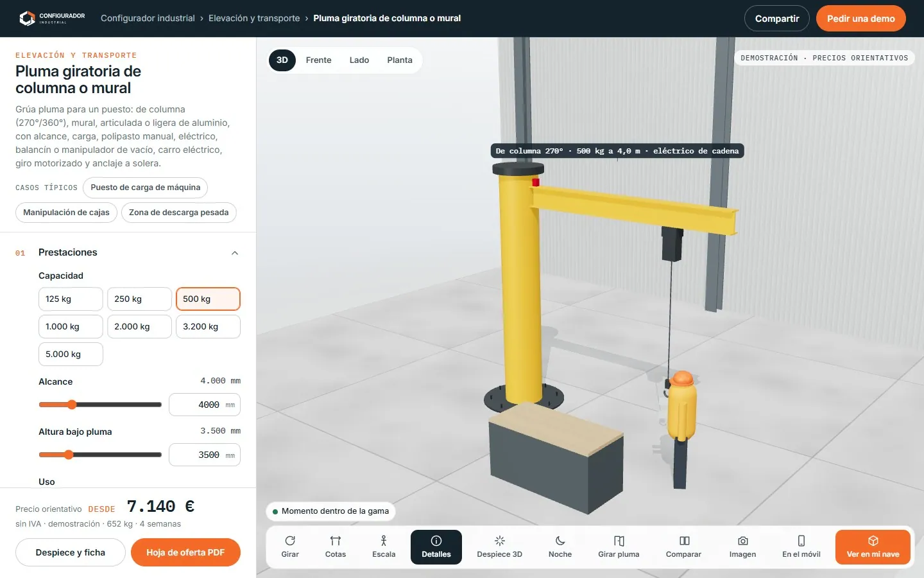924x578 pixels.
Task: Open the Despiece 3D exploded view
Action: tap(500, 547)
